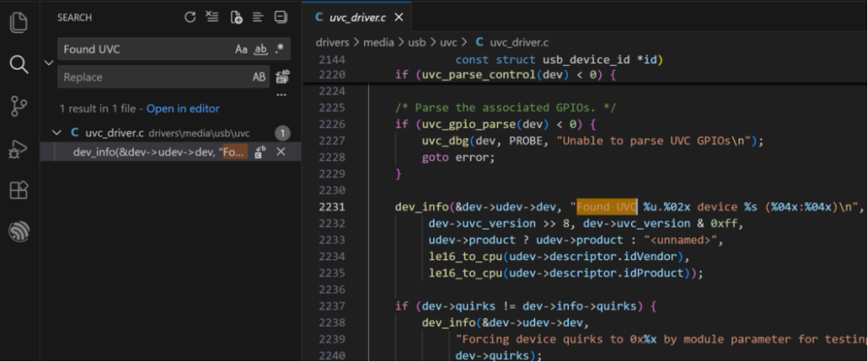Screen dimensions: 868x362
Task: Toggle Use Regular Expression option
Action: click(280, 49)
